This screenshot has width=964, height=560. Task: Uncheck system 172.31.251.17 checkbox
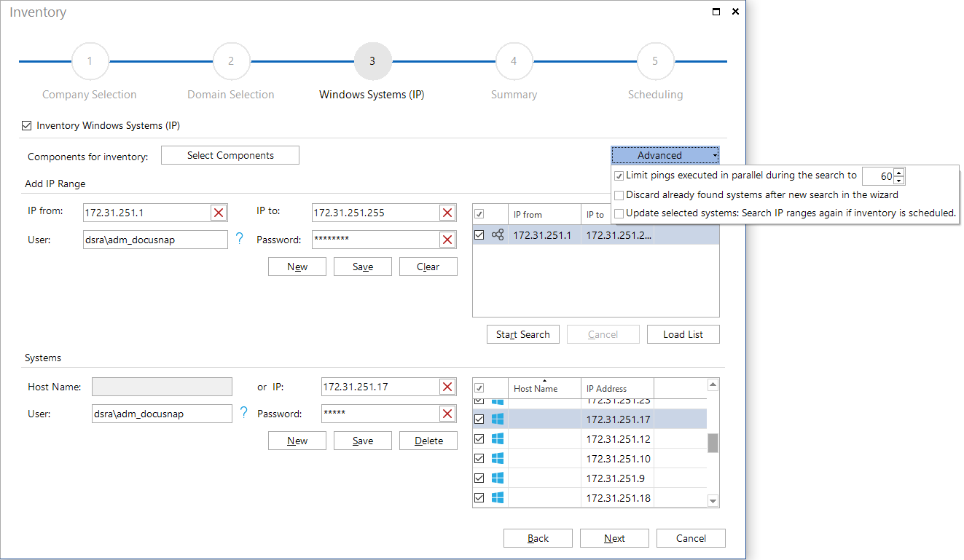(479, 419)
